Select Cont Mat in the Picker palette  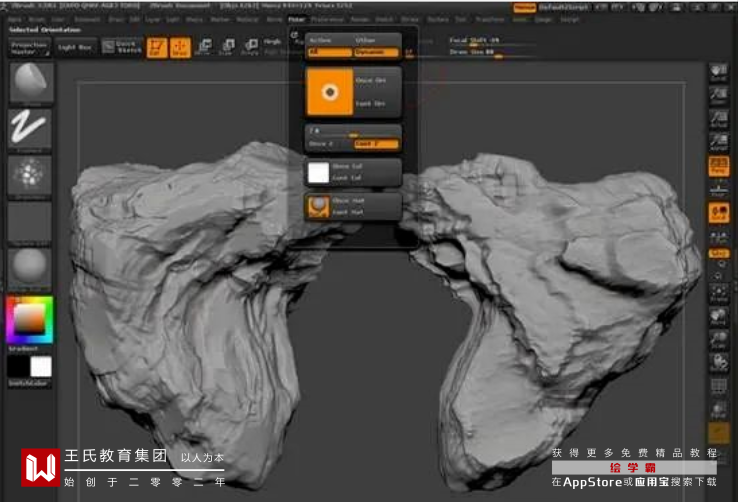[348, 213]
